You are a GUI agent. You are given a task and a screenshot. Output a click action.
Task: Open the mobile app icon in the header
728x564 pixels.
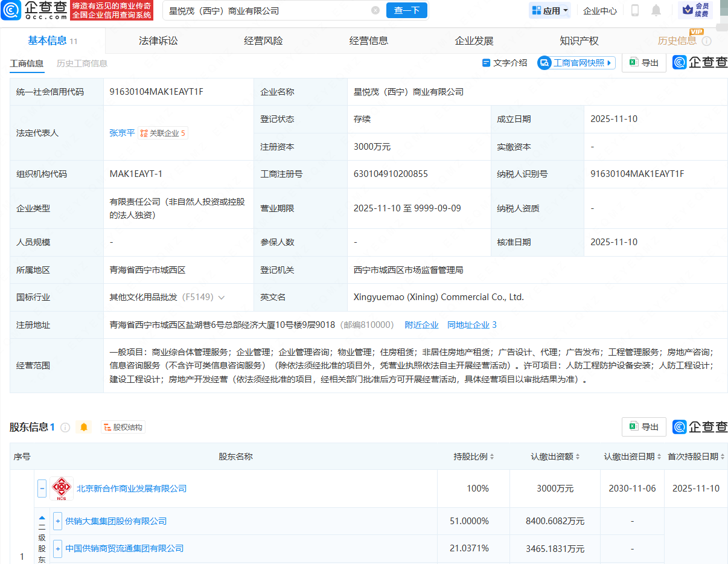(x=634, y=11)
